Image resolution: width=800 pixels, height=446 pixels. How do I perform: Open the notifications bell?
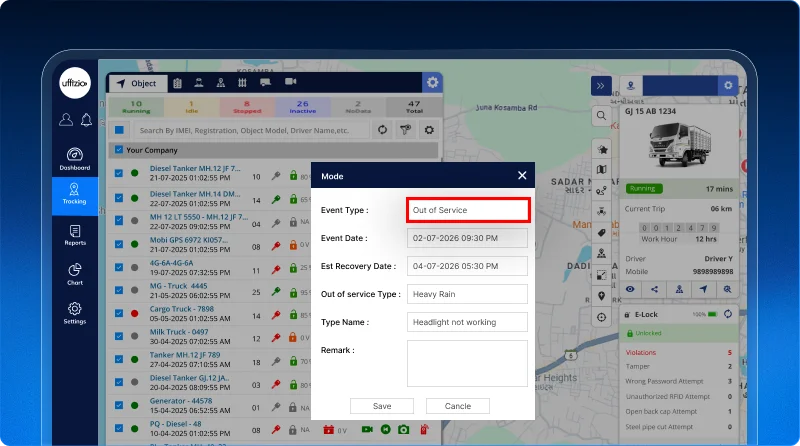pyautogui.click(x=86, y=119)
